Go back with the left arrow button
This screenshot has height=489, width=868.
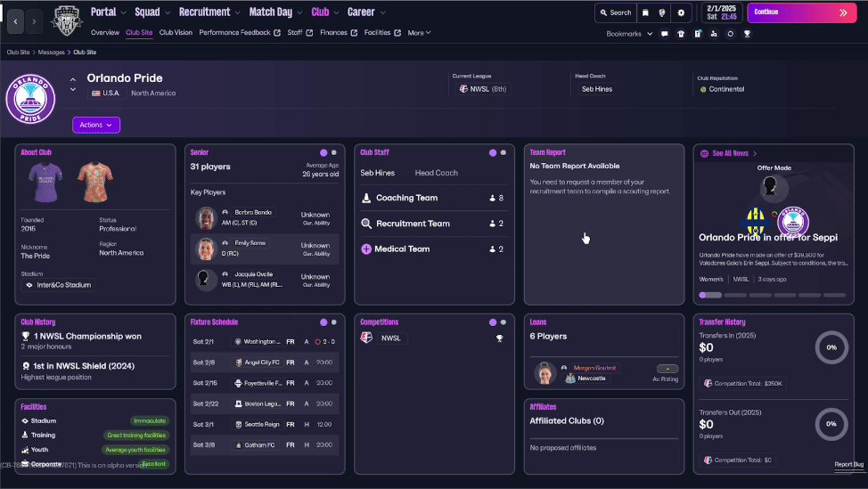[x=15, y=21]
